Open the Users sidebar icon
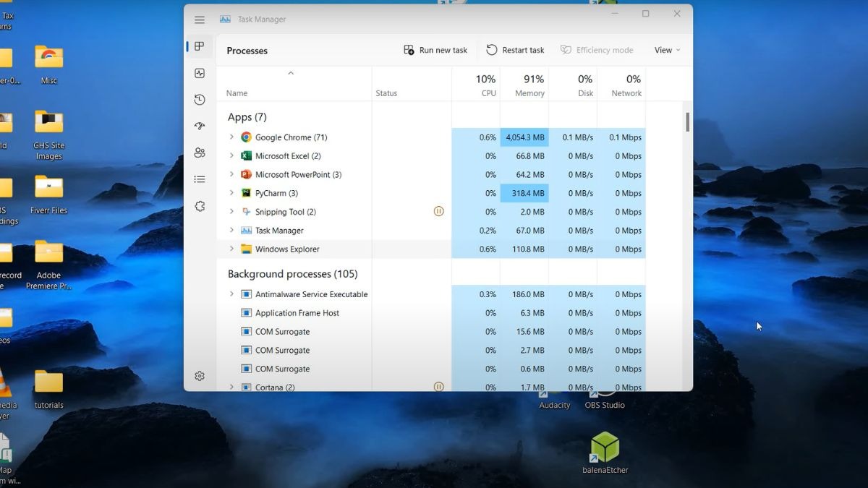868x488 pixels. (200, 153)
